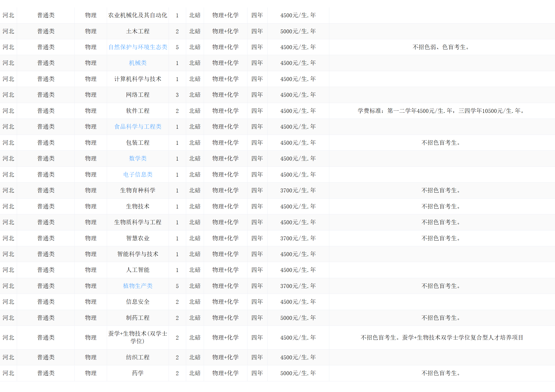Select the 农业机械化及其自动化 cell

[138, 15]
